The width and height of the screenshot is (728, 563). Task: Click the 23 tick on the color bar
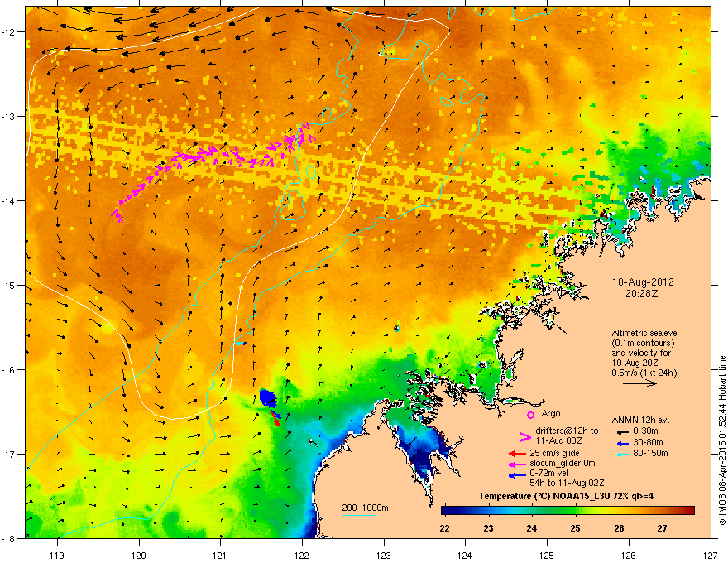point(488,528)
